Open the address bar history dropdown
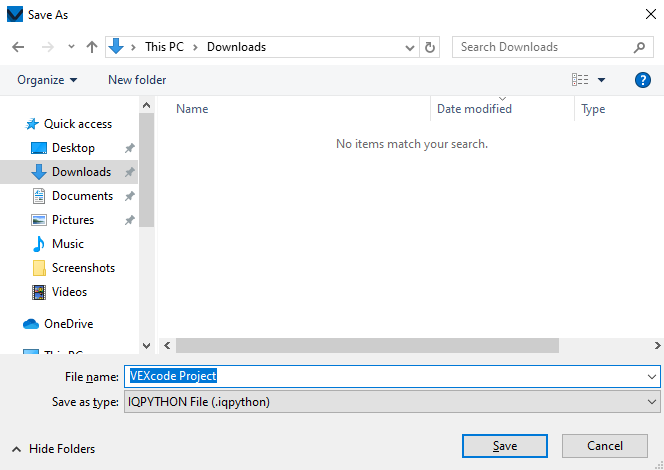The height and width of the screenshot is (470, 664). click(x=409, y=47)
